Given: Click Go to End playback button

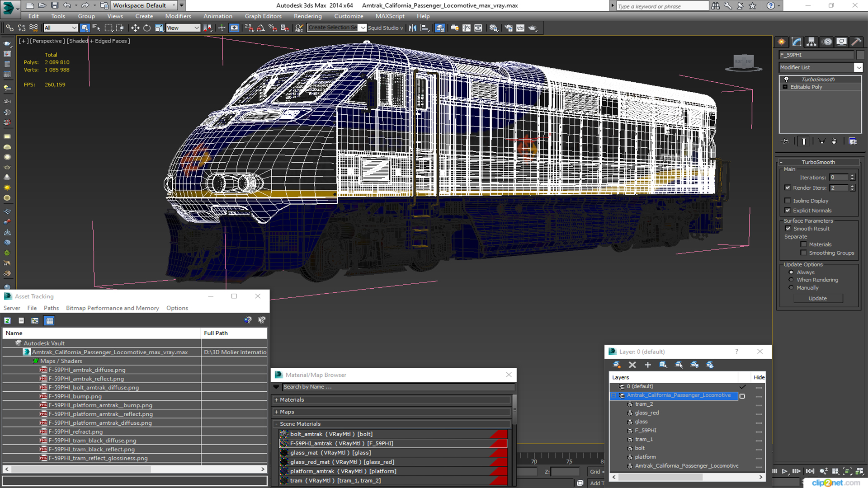Looking at the screenshot, I should (x=810, y=471).
